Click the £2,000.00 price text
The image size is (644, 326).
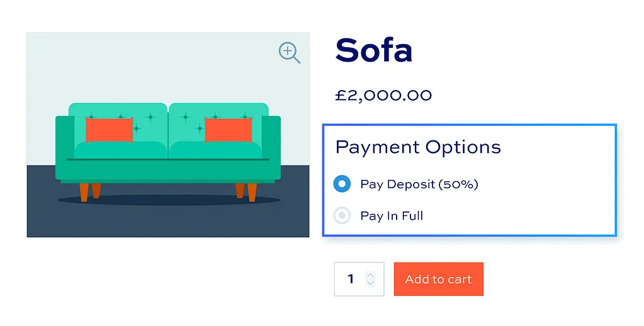[x=383, y=96]
